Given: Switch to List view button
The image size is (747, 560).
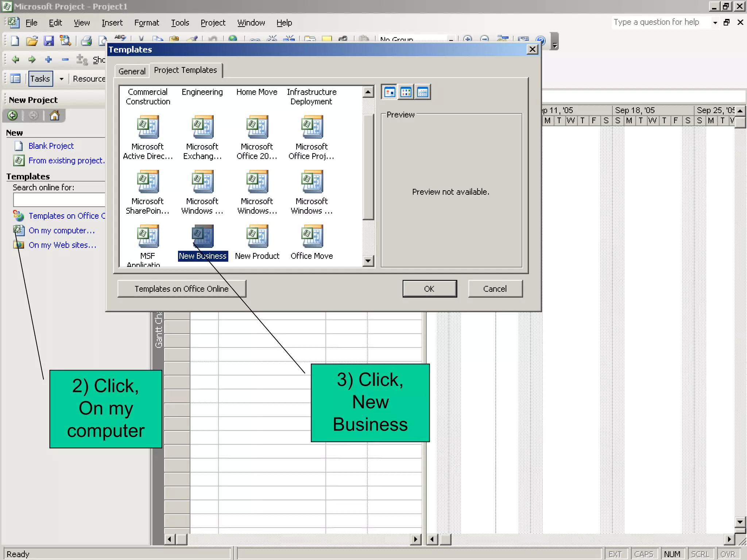Looking at the screenshot, I should tap(406, 92).
